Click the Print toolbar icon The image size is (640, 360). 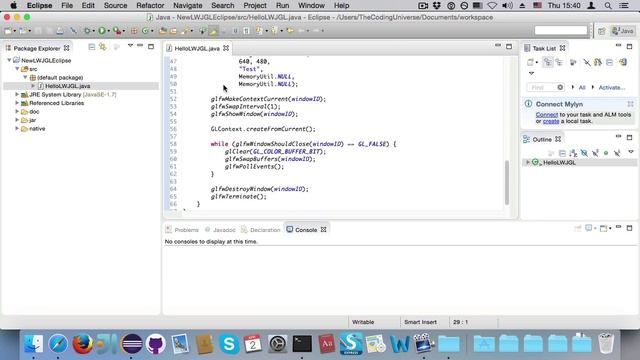point(60,31)
